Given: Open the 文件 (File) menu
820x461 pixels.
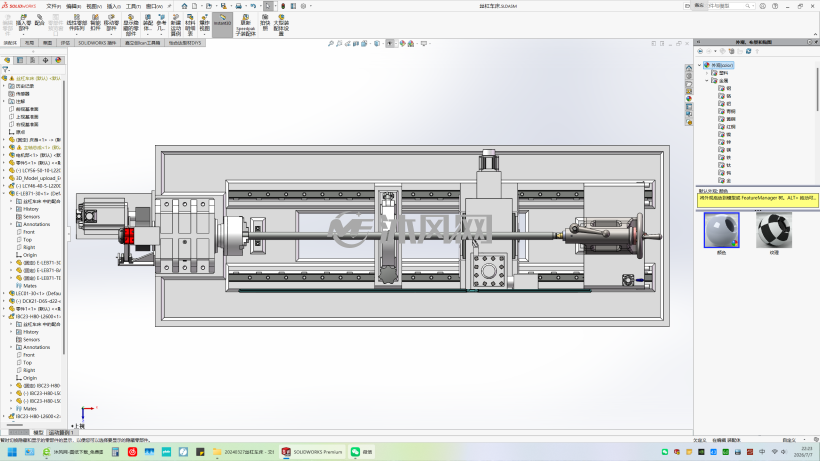Looking at the screenshot, I should [53, 6].
